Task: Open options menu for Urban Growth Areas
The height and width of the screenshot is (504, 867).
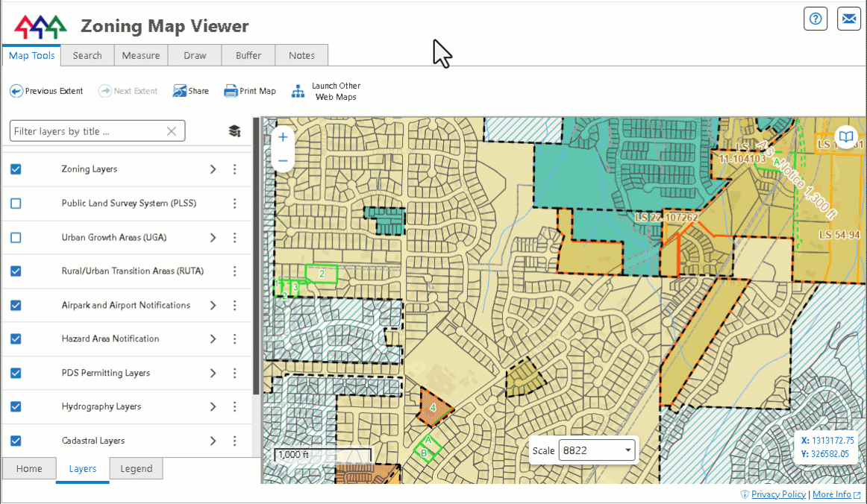Action: coord(234,238)
